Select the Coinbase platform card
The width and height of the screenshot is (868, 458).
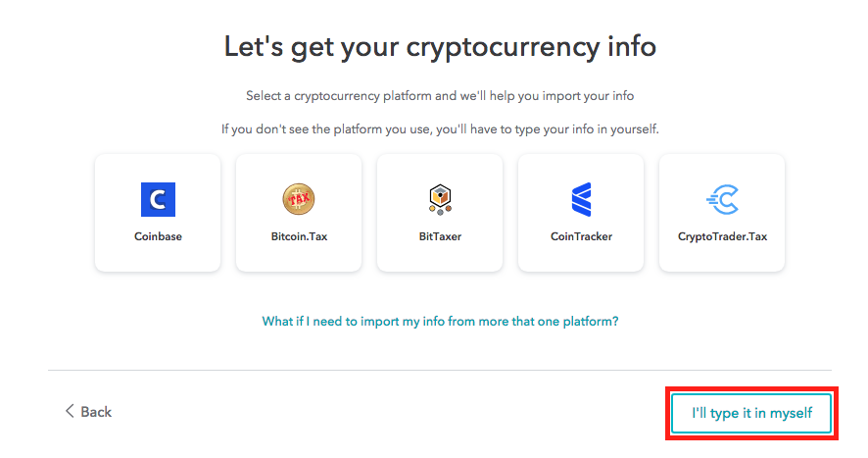point(158,213)
